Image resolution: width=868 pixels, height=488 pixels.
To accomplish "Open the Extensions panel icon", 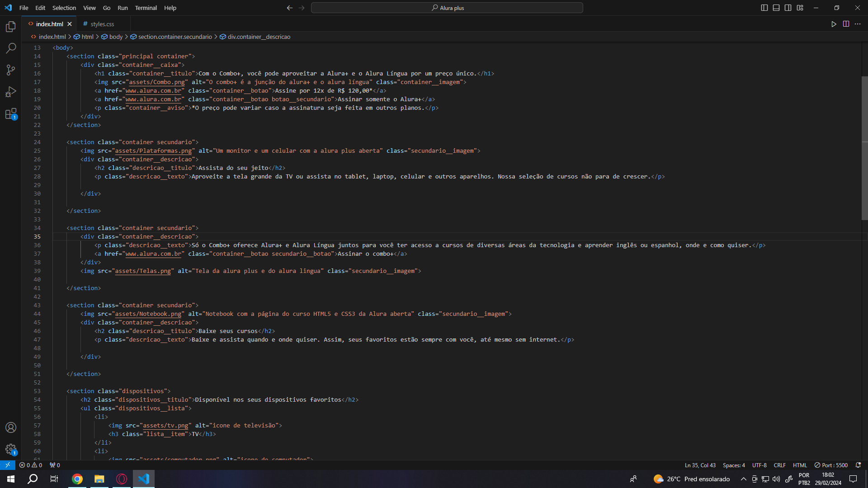I will pos(11,114).
